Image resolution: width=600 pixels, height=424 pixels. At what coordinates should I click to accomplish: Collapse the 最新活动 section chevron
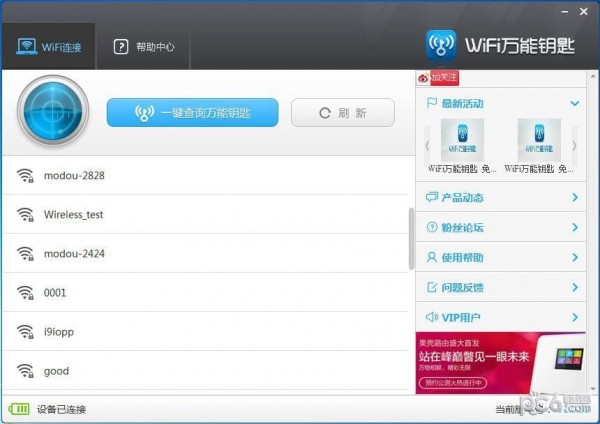(574, 103)
